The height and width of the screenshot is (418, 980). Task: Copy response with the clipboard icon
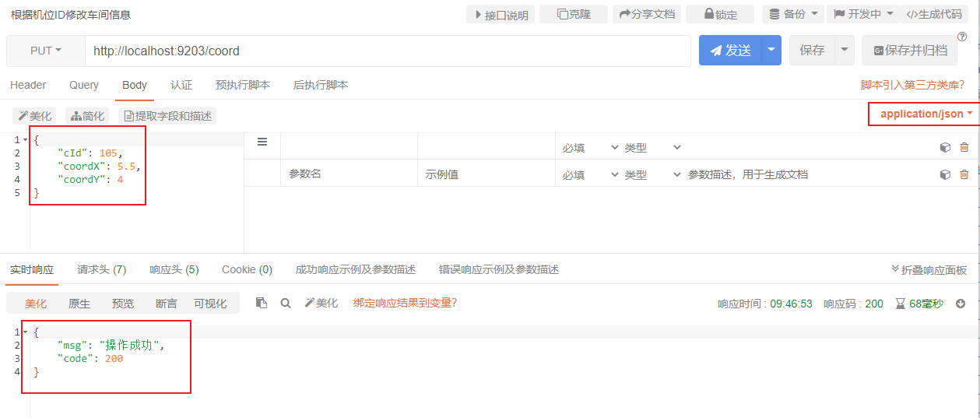click(262, 303)
